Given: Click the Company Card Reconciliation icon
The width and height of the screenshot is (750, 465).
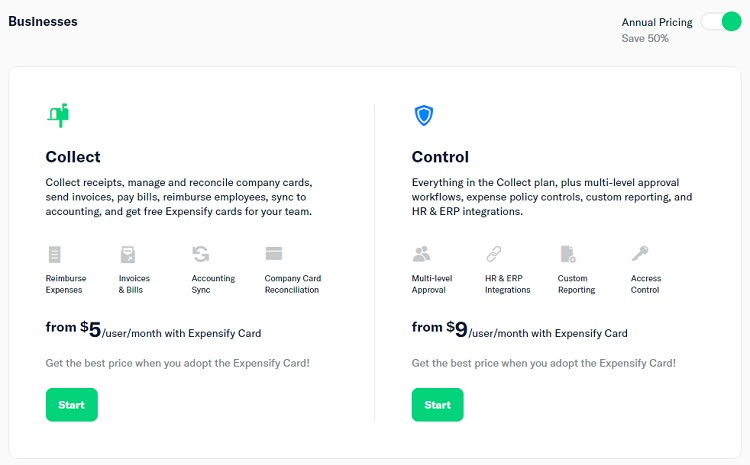Looking at the screenshot, I should coord(274,253).
